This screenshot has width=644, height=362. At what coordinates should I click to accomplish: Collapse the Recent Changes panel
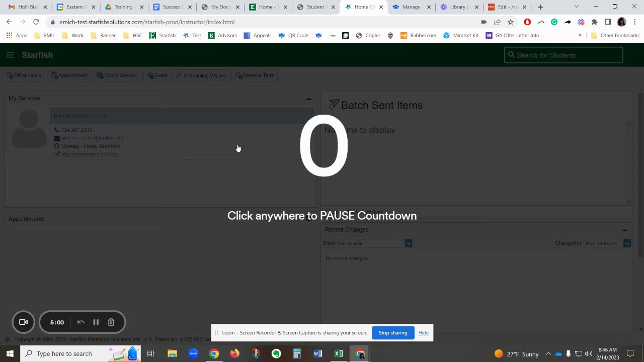click(x=625, y=230)
